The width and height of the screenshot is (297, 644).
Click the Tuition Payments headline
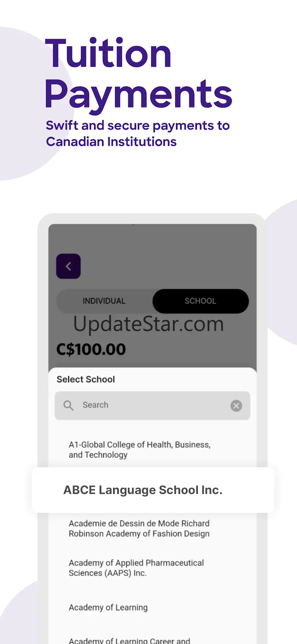click(x=139, y=73)
